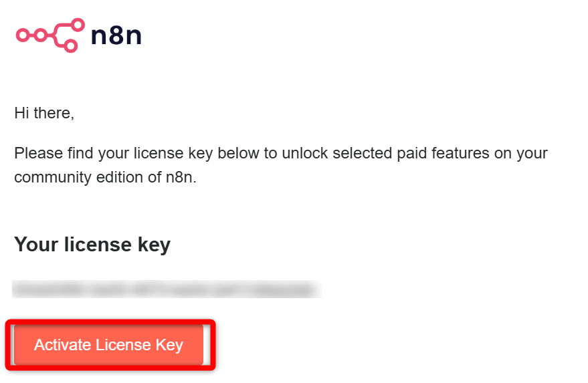Click the words 'on your' ending the first line

521,154
